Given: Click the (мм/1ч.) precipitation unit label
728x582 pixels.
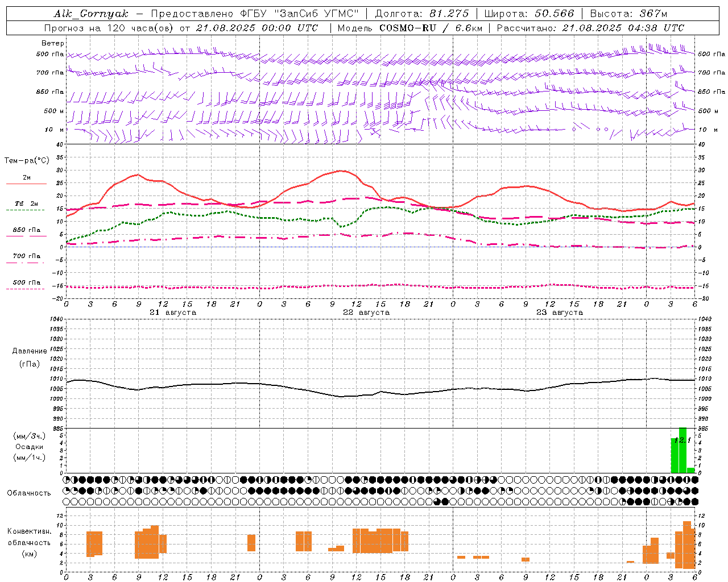Looking at the screenshot, I should [x=30, y=458].
